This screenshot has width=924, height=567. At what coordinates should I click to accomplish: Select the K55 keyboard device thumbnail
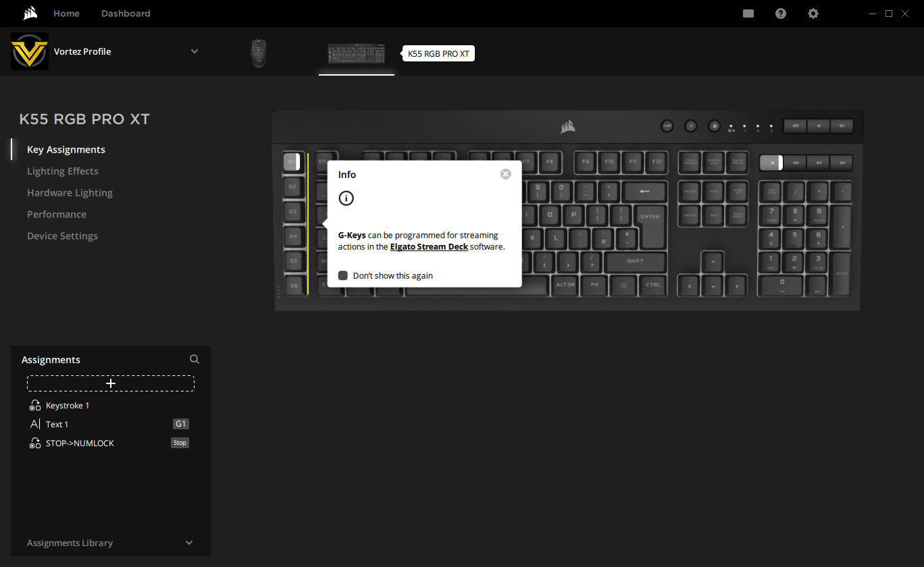point(357,53)
